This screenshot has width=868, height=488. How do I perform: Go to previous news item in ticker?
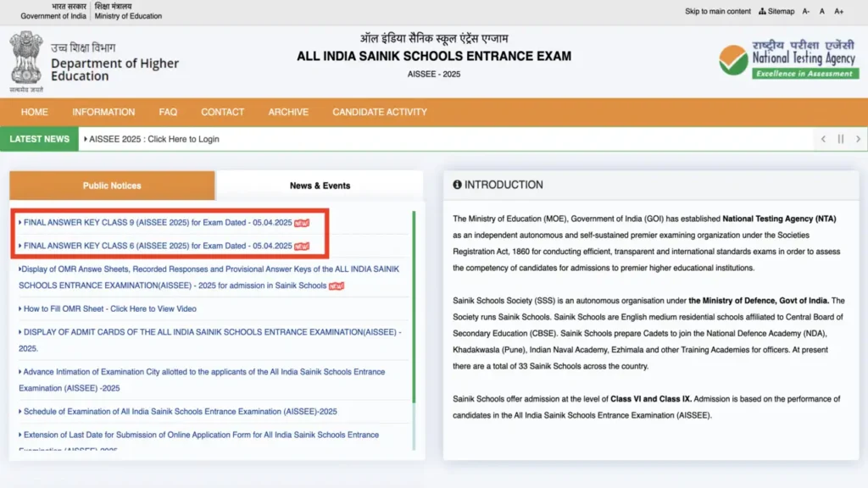click(x=823, y=139)
